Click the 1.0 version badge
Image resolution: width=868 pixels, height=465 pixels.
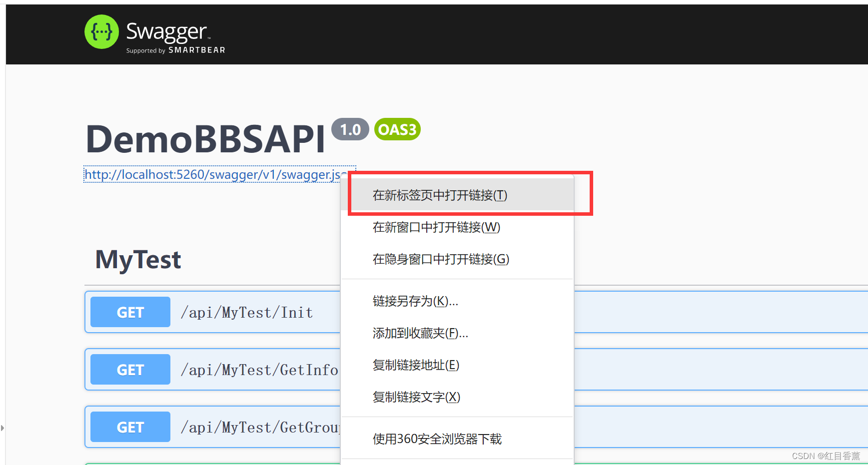pos(350,129)
